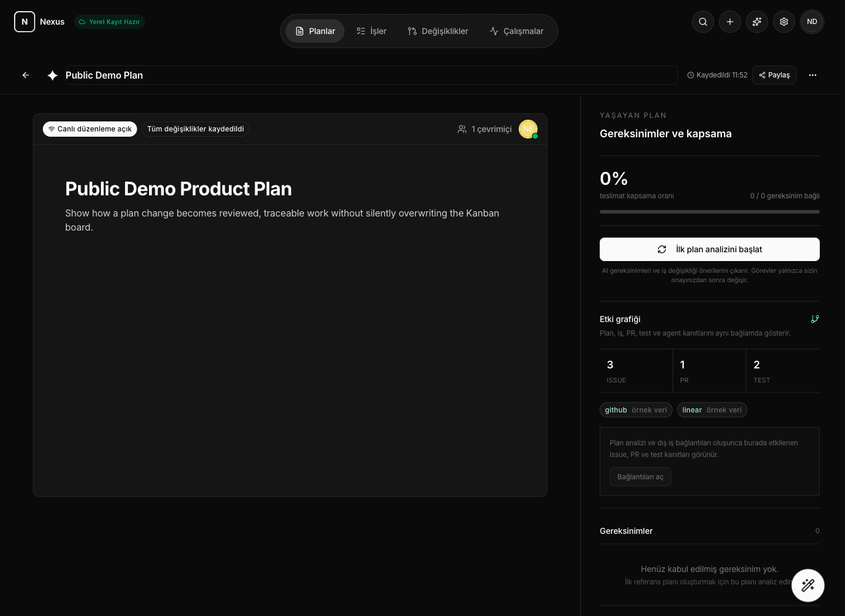Go back using the left arrow
845x616 pixels.
(26, 75)
